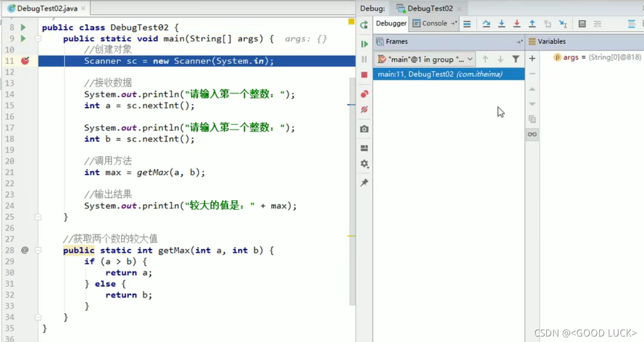Viewport: 644px width, 342px height.
Task: Click the line "return a;"
Action: 129,273
